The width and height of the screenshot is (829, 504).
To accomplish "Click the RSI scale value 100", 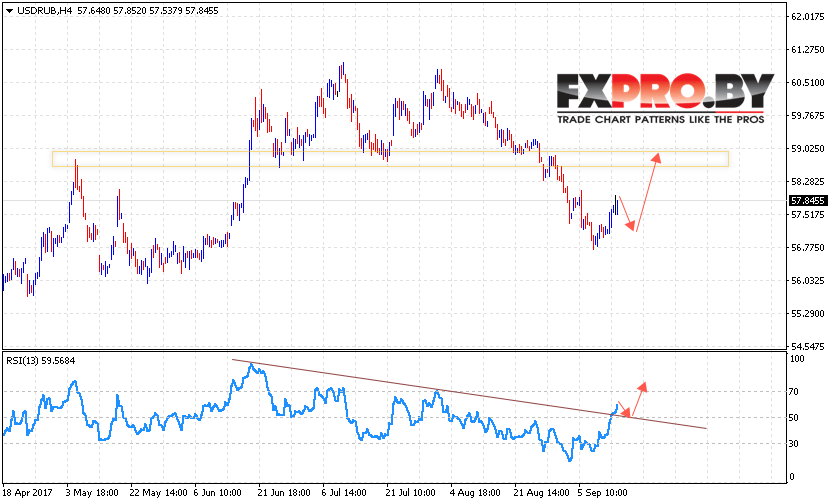I will 797,359.
